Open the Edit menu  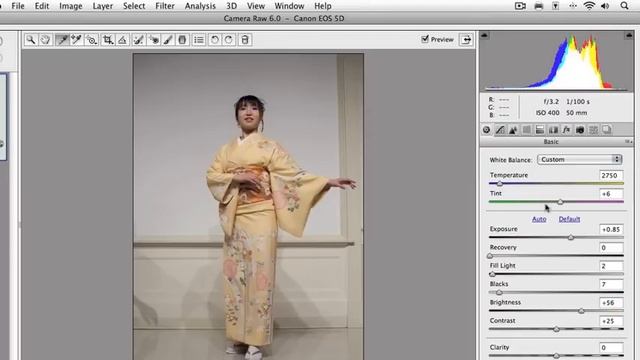pos(42,6)
